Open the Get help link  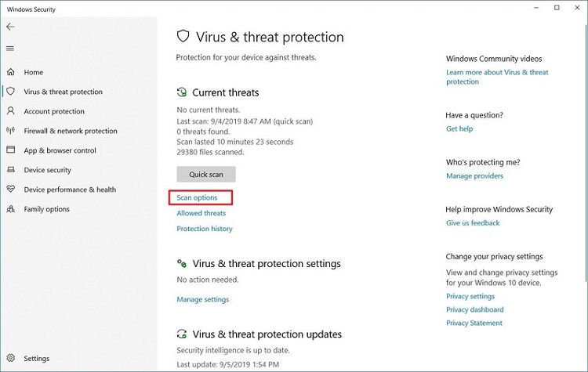point(459,128)
